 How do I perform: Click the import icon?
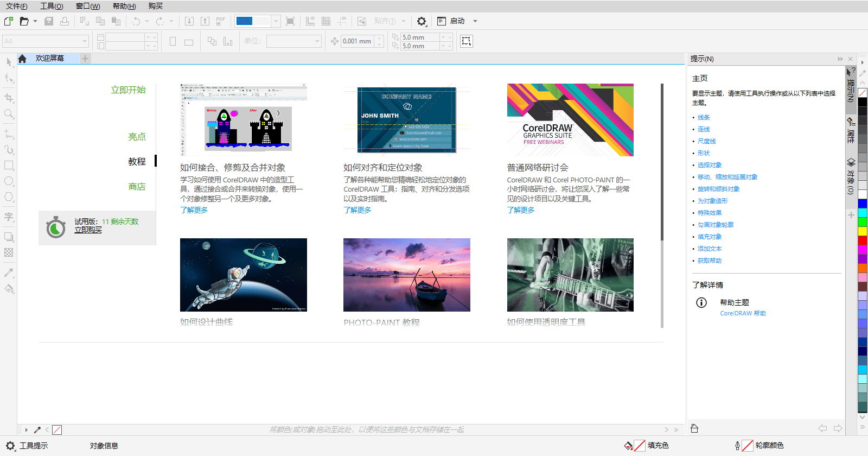click(189, 21)
